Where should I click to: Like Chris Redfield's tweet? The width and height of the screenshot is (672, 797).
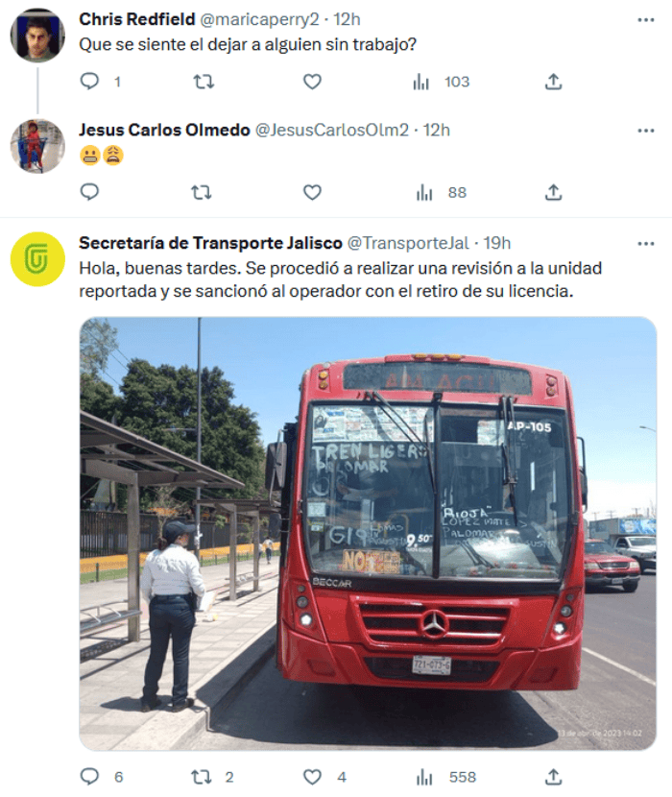click(x=312, y=82)
